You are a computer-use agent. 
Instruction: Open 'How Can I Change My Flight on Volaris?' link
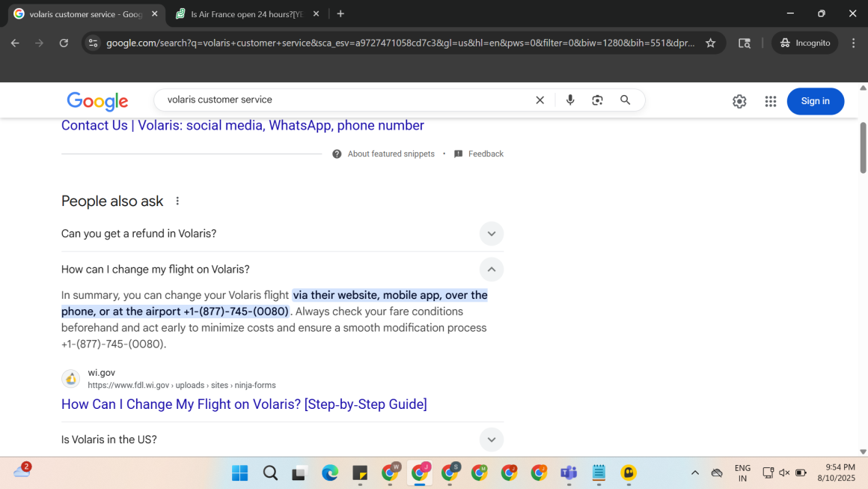[244, 404]
